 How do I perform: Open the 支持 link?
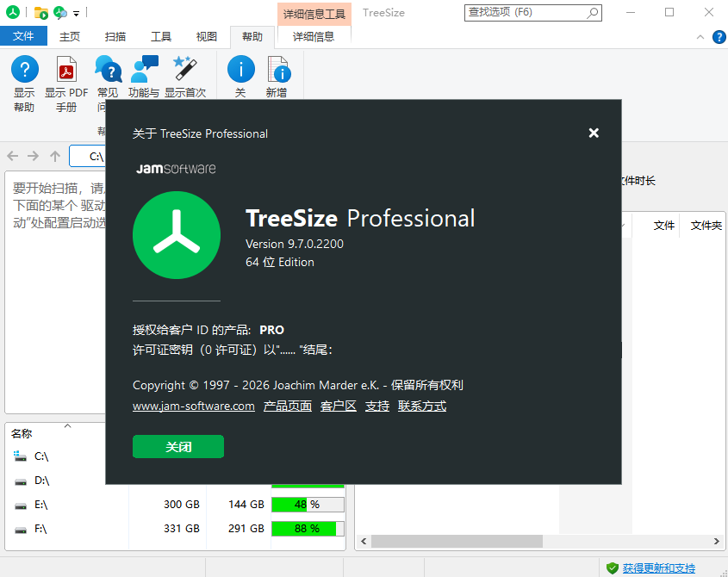[x=377, y=406]
